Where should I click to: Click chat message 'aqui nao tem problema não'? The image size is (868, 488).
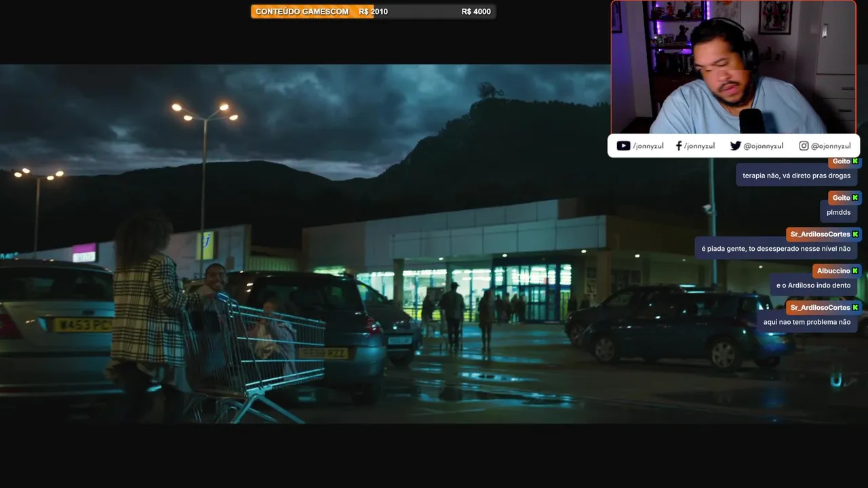pyautogui.click(x=806, y=322)
